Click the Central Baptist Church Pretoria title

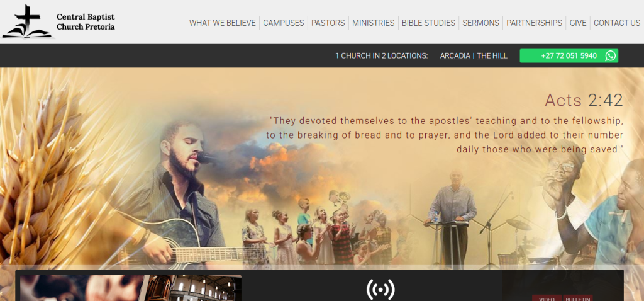point(86,22)
